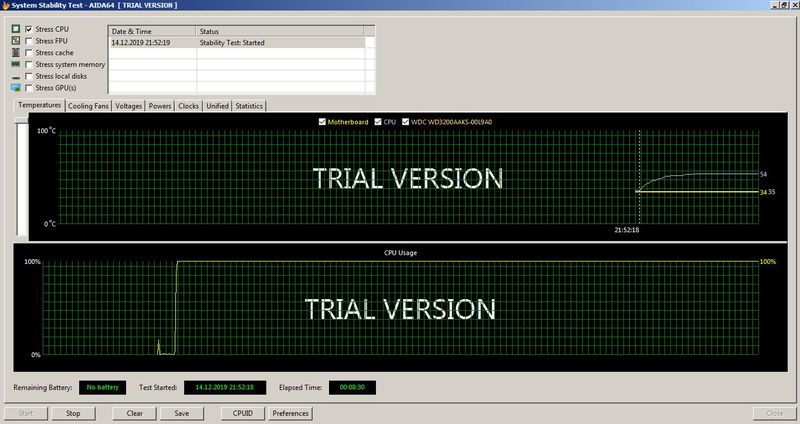Viewport: 800px width, 424px height.
Task: Open the Statistics tab
Action: (x=249, y=106)
